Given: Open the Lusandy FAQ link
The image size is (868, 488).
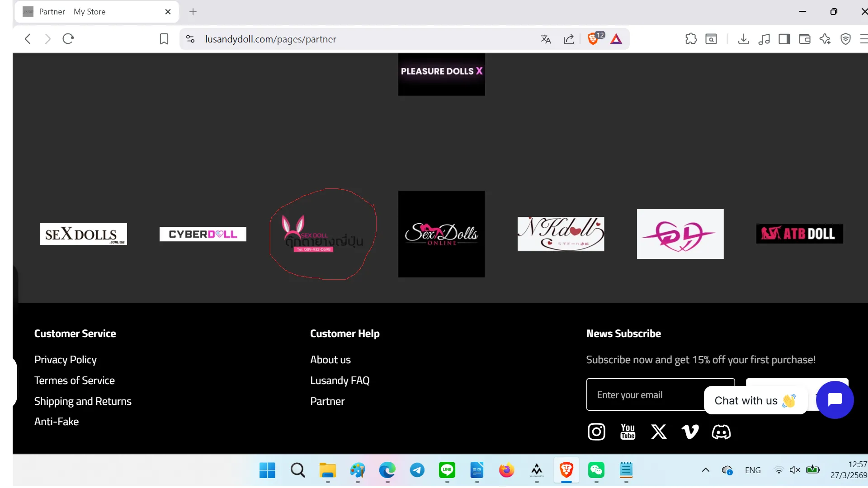Looking at the screenshot, I should tap(340, 380).
